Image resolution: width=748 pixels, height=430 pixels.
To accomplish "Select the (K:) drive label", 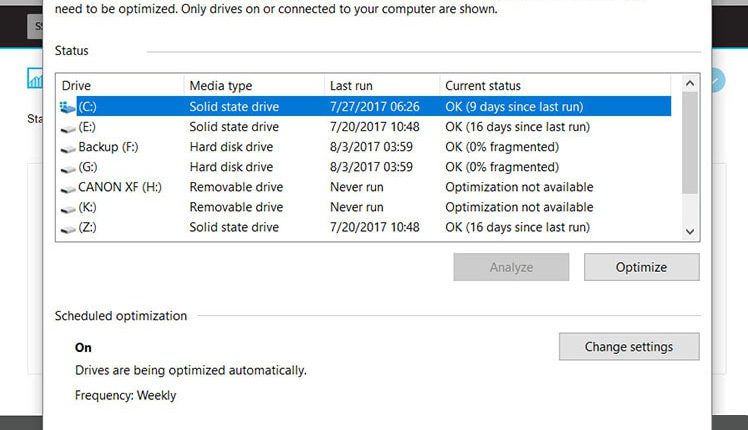I will click(87, 207).
